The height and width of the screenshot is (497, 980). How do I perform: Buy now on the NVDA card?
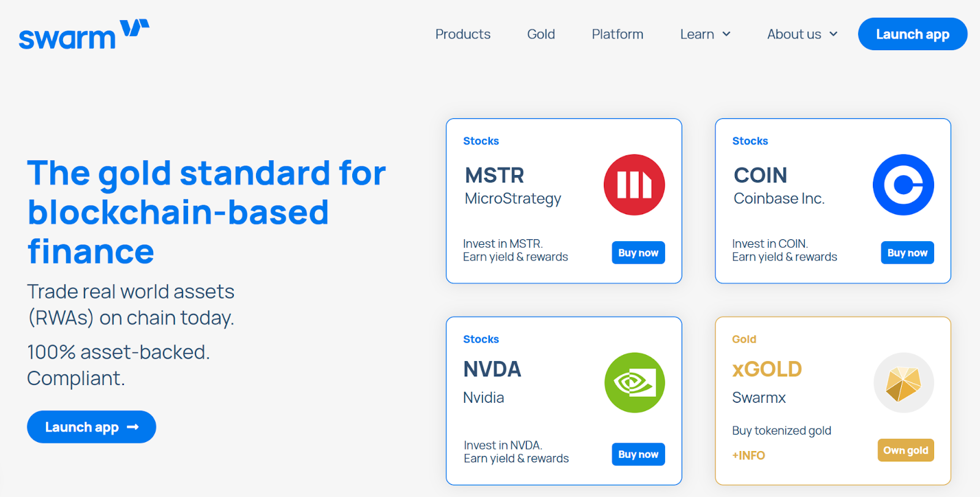pyautogui.click(x=638, y=454)
